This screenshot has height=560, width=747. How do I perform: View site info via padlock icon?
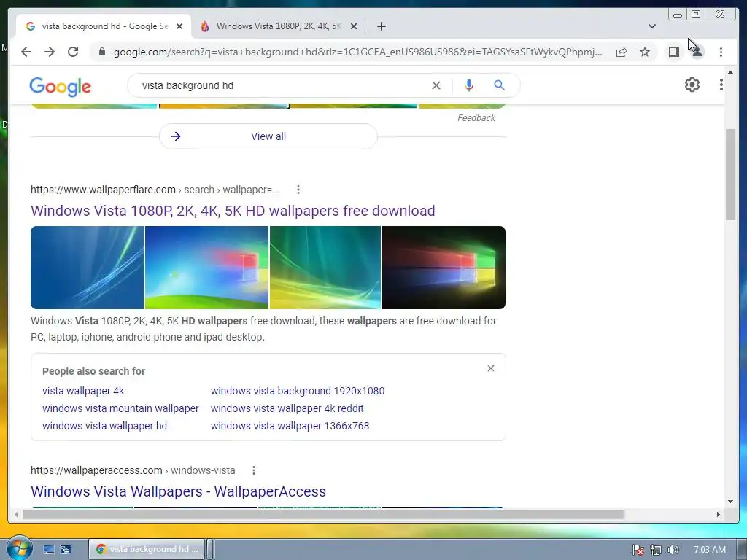[x=101, y=52]
